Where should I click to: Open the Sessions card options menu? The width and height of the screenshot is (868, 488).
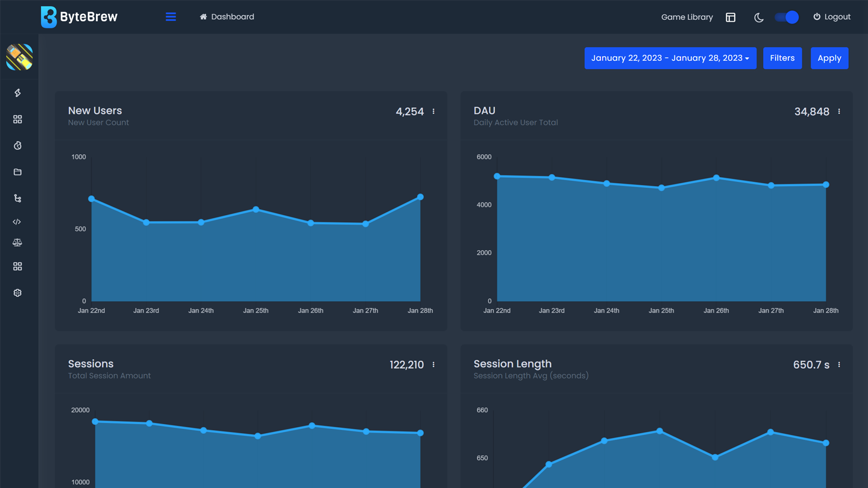coord(433,364)
